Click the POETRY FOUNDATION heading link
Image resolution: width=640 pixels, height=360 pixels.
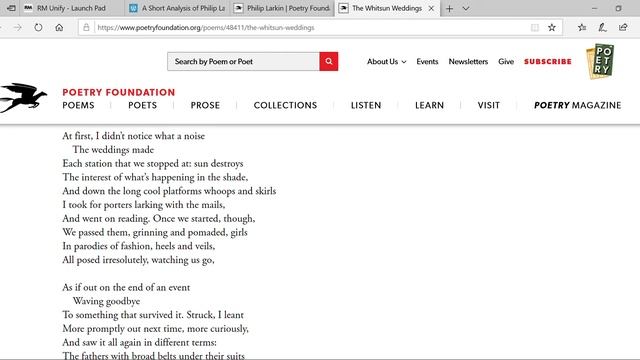pos(119,92)
